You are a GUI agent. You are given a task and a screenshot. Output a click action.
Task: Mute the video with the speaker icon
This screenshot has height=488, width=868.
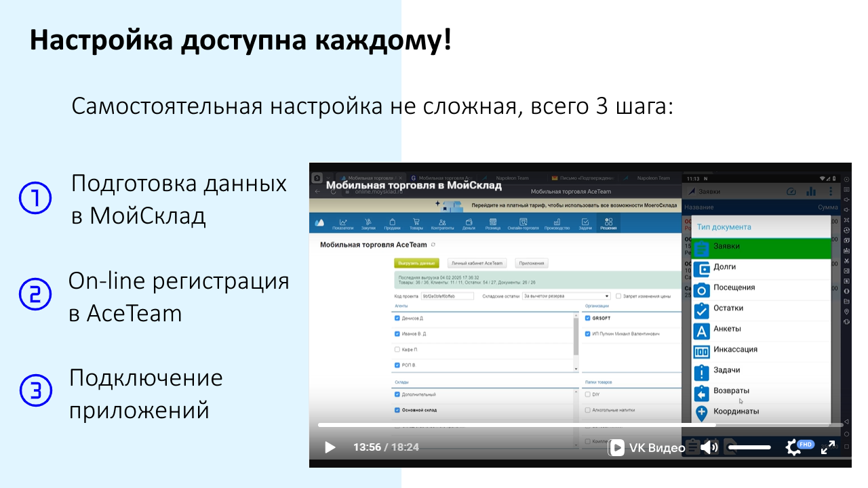tap(709, 447)
